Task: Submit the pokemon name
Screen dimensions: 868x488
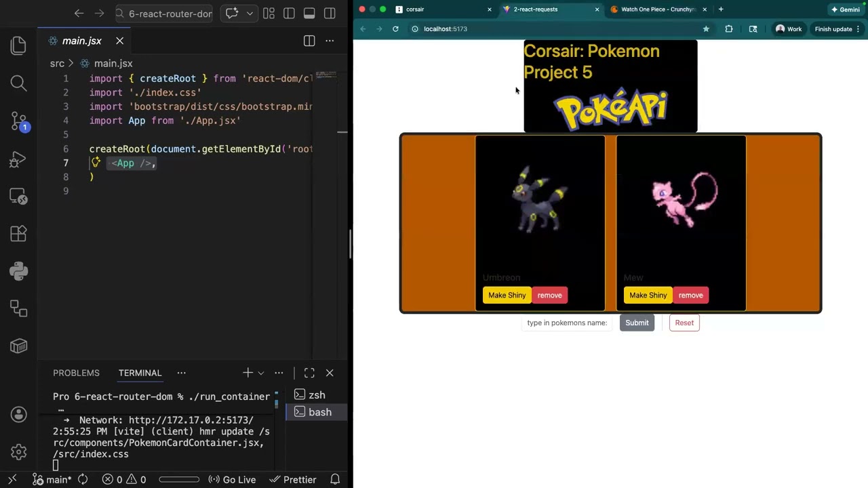Action: click(x=637, y=323)
